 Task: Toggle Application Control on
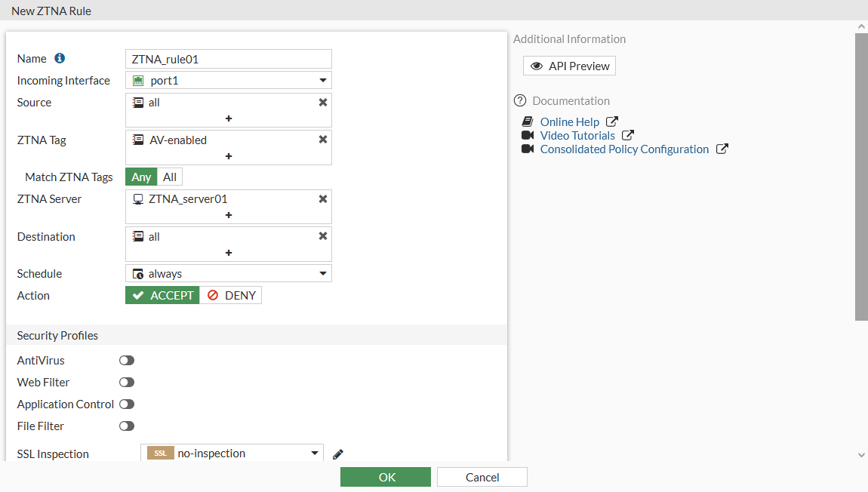point(127,404)
